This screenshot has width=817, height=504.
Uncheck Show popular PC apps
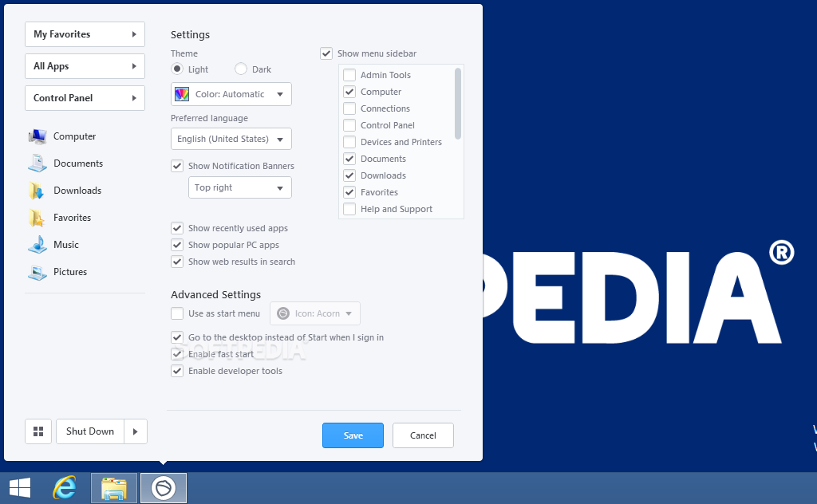pos(177,246)
